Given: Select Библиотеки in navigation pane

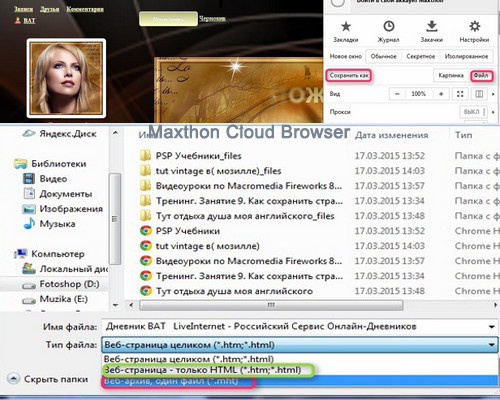Looking at the screenshot, I should click(x=51, y=164).
